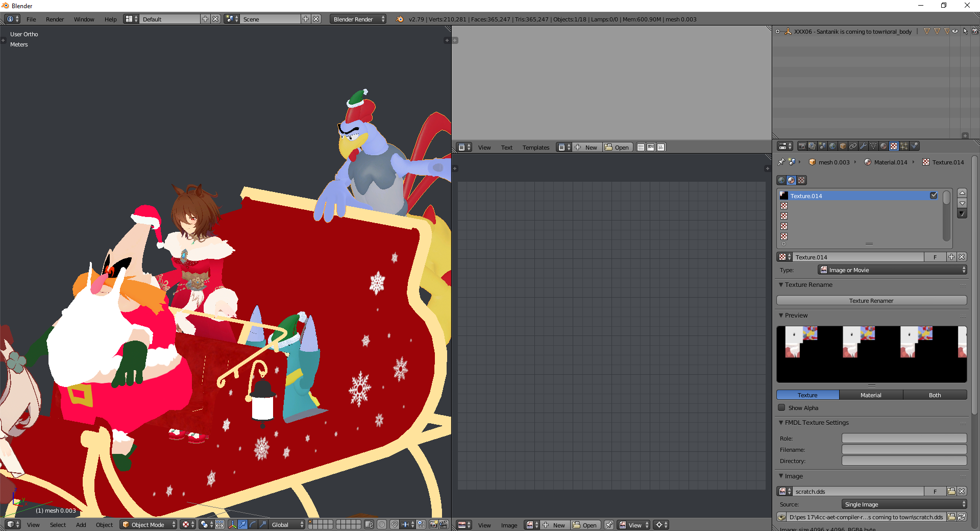Enable the Show Alpha checkbox

[781, 407]
